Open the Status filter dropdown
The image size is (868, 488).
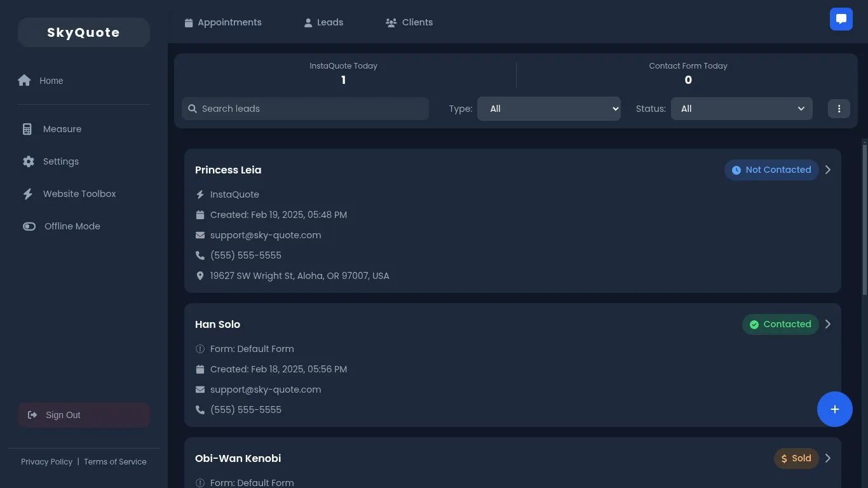click(742, 109)
